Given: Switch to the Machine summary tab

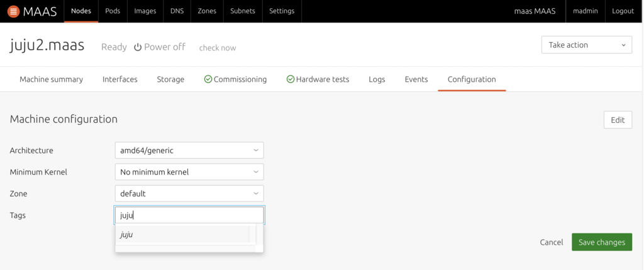Looking at the screenshot, I should (52, 79).
